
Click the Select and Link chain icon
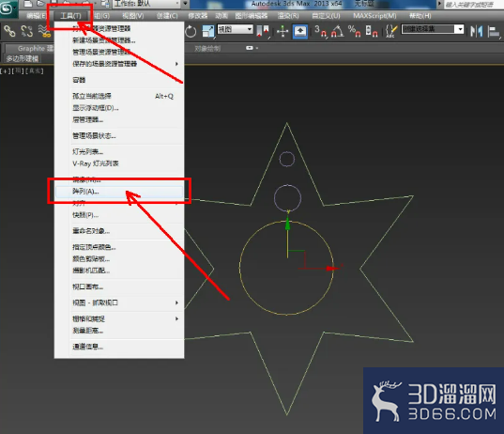(x=9, y=32)
